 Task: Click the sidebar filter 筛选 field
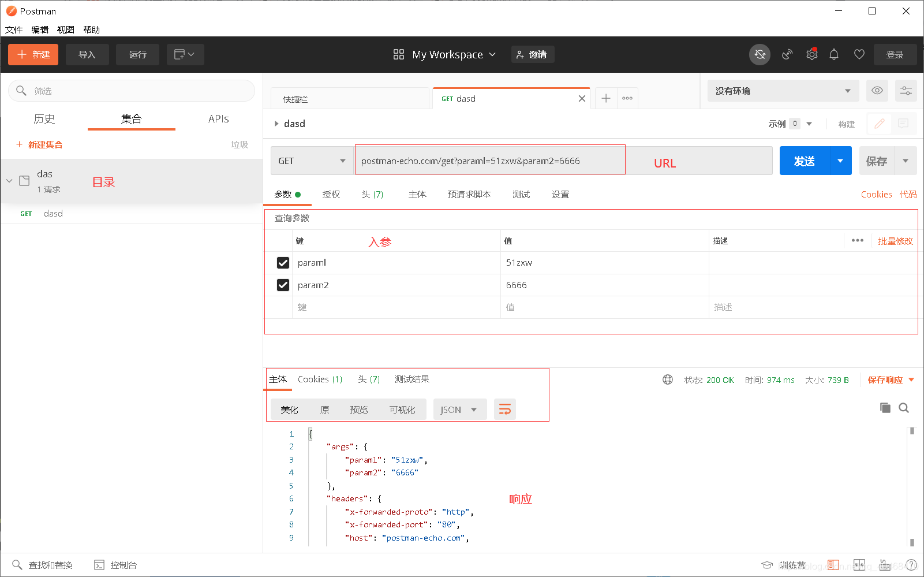(132, 91)
